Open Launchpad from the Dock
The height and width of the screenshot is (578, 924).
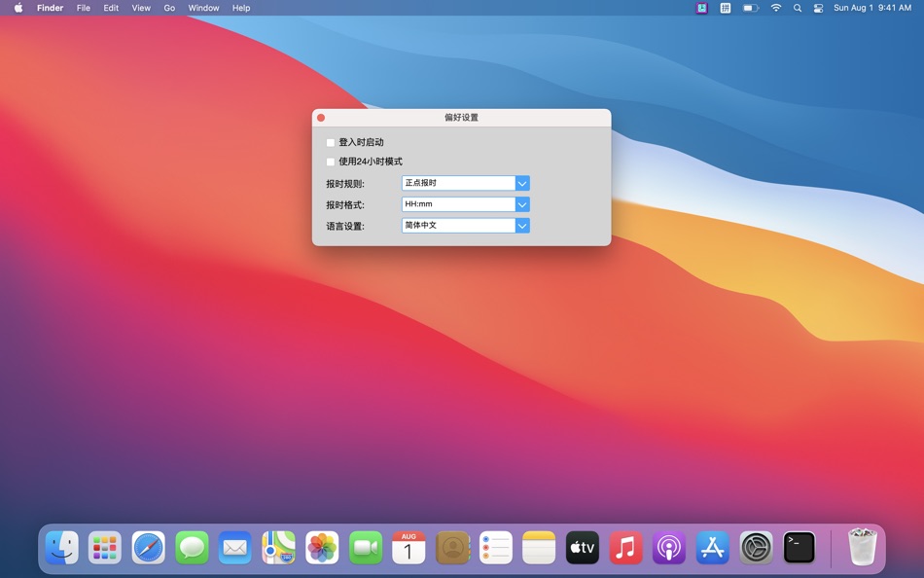tap(105, 548)
